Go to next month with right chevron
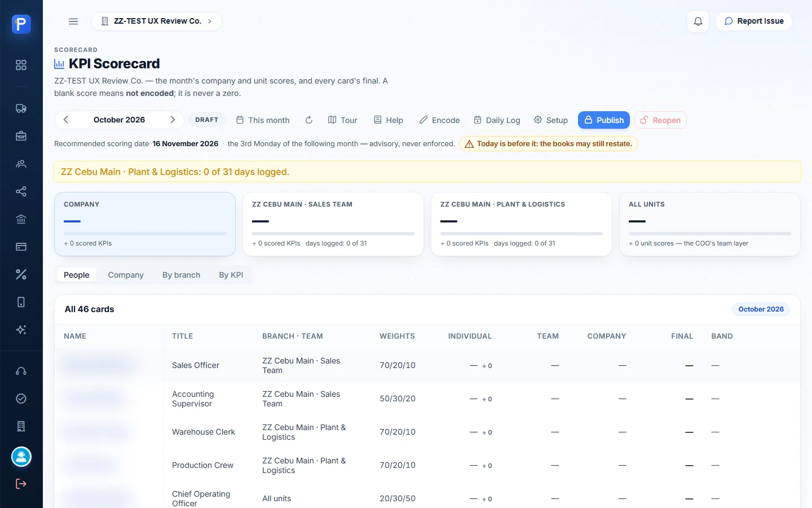The image size is (812, 508). pyautogui.click(x=173, y=120)
